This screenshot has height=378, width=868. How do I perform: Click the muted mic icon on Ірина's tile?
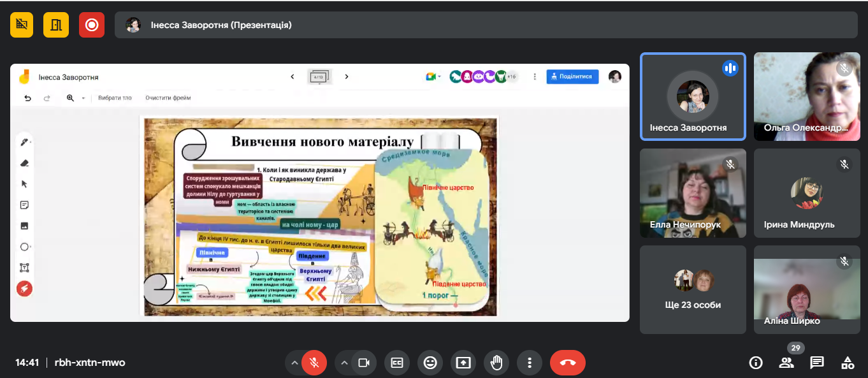[844, 164]
